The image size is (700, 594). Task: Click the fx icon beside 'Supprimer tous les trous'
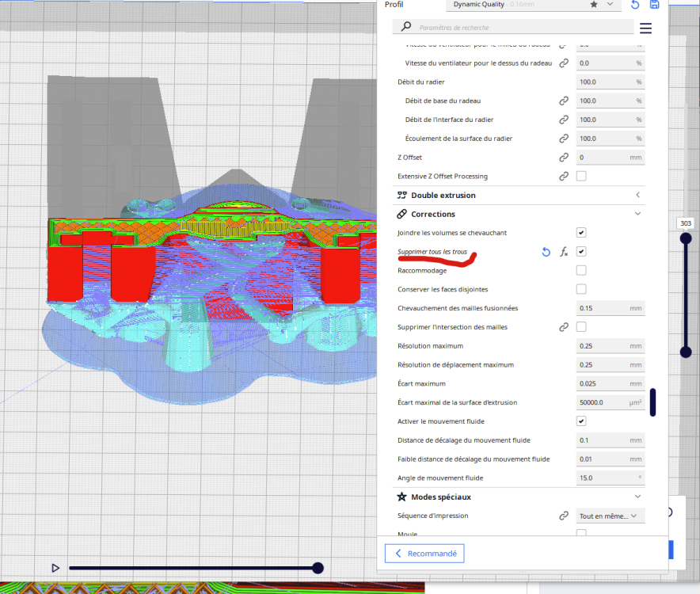coord(564,252)
